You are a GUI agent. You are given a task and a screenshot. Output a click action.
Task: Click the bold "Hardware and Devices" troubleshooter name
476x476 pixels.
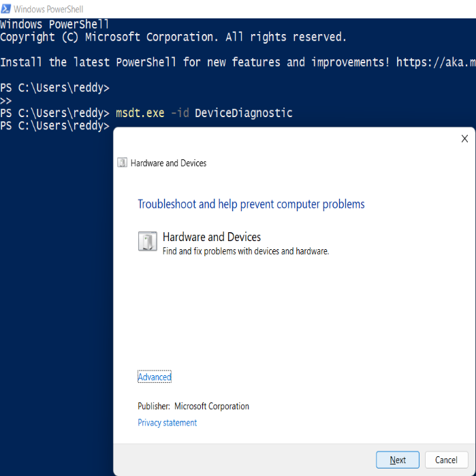[x=212, y=237]
